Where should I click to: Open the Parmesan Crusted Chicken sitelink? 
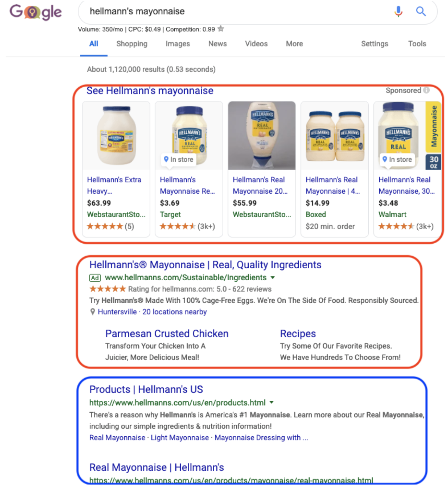(167, 333)
